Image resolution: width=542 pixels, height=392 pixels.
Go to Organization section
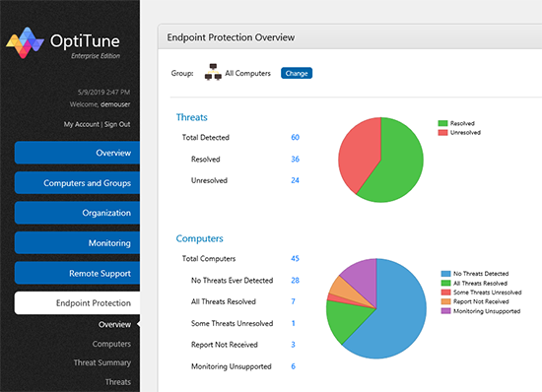tap(77, 213)
